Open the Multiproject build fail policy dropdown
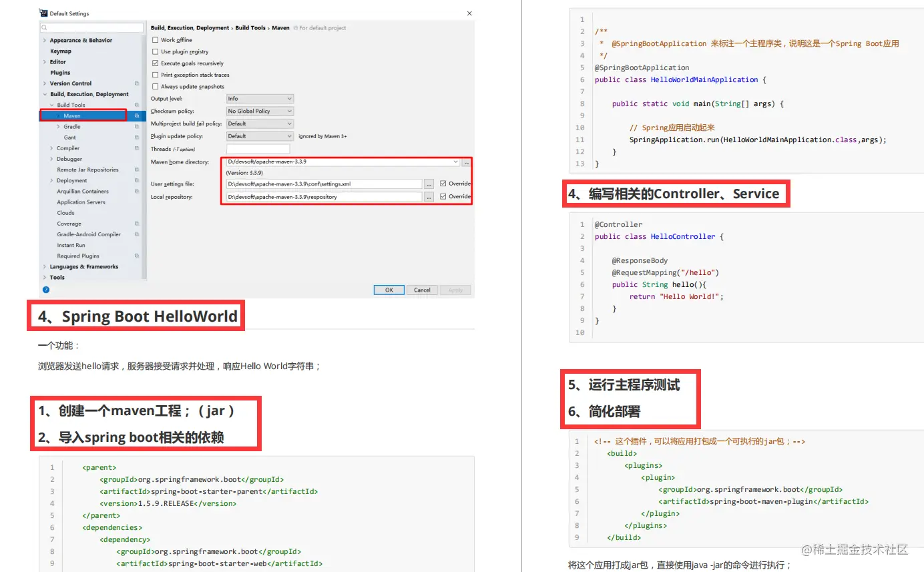Image resolution: width=924 pixels, height=572 pixels. pos(260,123)
